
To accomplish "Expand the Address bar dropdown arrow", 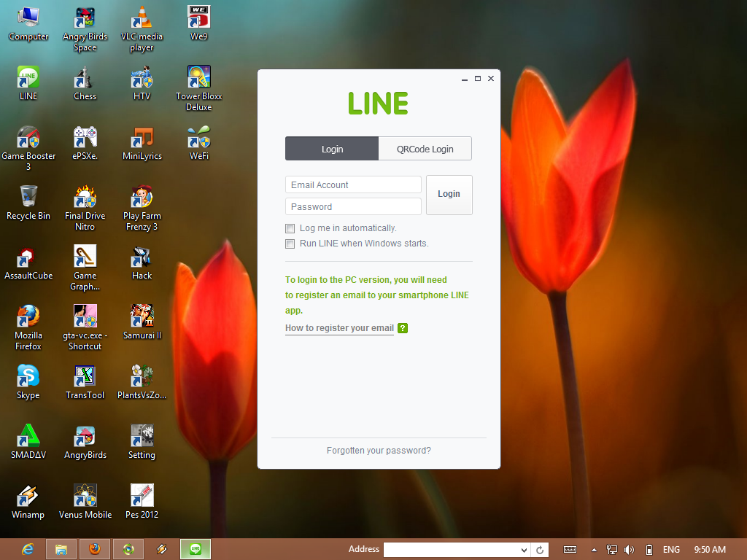I will pyautogui.click(x=524, y=550).
